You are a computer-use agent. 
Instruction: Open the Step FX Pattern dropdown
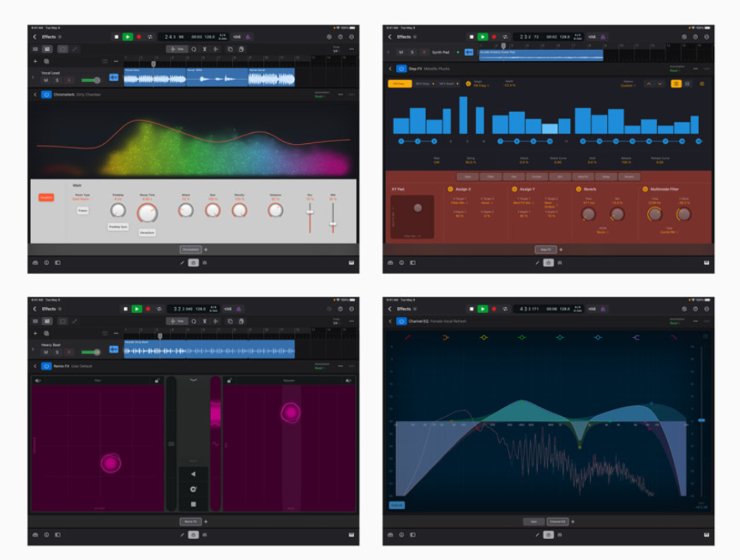pyautogui.click(x=628, y=86)
